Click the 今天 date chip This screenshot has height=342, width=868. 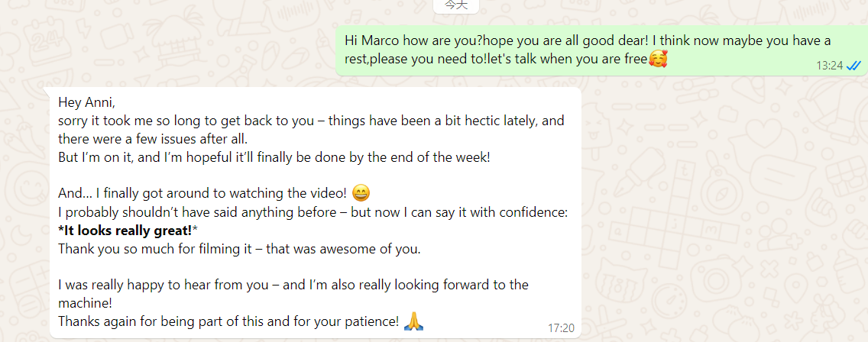[456, 5]
